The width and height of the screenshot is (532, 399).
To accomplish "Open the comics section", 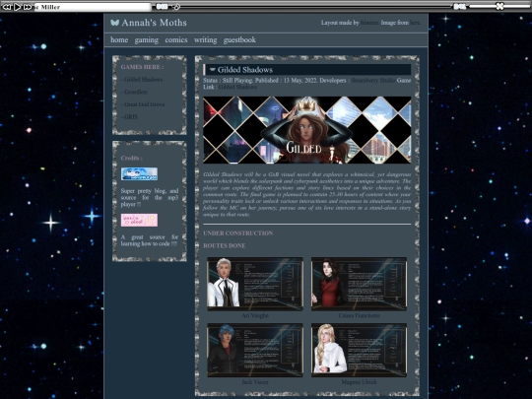I will pyautogui.click(x=176, y=39).
